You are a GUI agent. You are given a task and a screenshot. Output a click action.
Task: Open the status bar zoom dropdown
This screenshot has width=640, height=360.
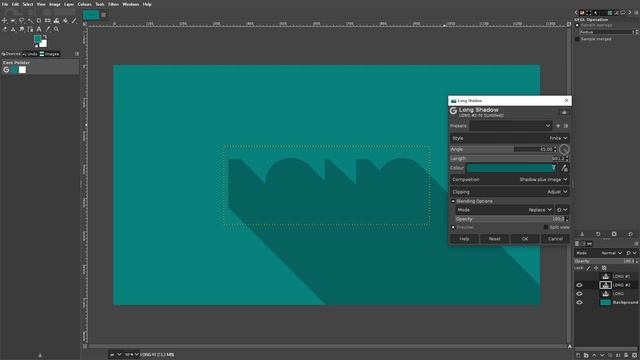131,355
